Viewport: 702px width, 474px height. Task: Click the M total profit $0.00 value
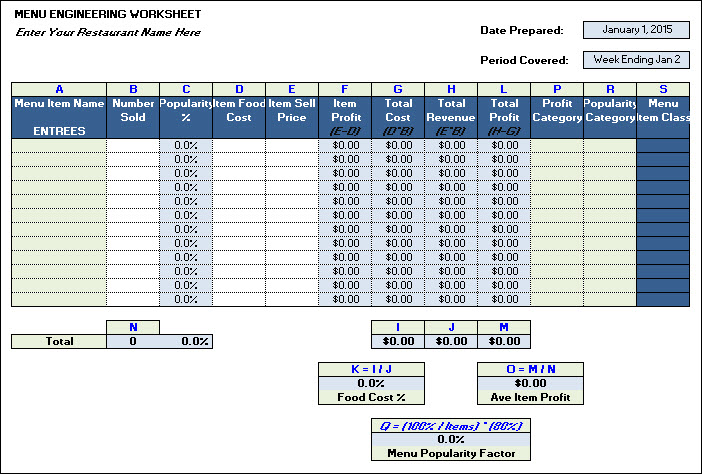[504, 342]
